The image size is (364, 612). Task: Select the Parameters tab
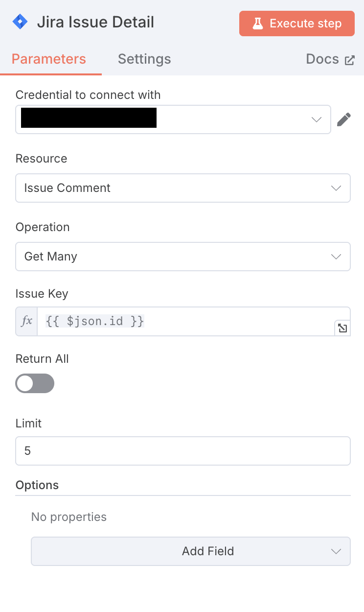click(x=49, y=59)
